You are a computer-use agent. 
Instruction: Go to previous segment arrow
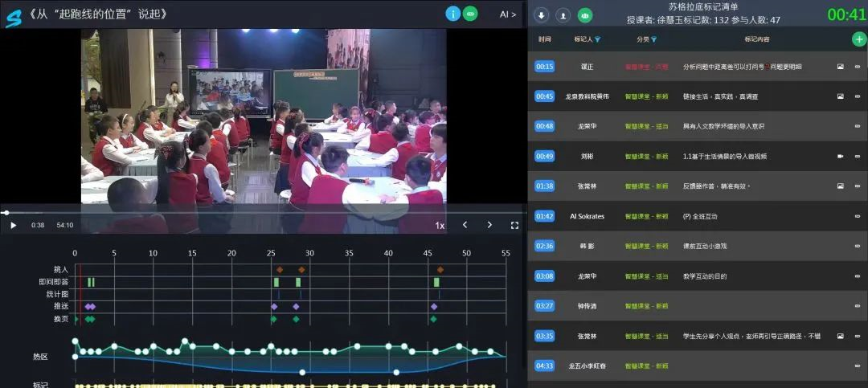(465, 226)
